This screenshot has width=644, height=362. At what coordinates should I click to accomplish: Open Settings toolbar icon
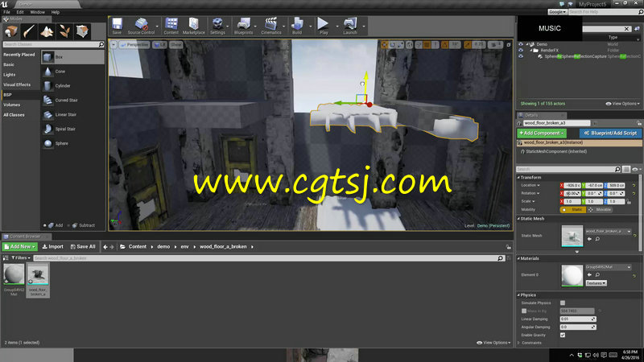217,26
